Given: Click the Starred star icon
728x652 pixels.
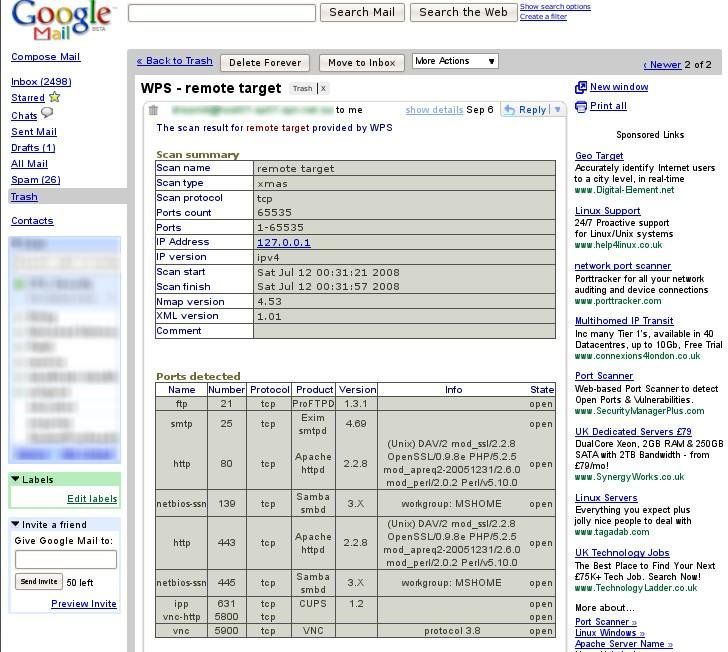Looking at the screenshot, I should pyautogui.click(x=55, y=97).
